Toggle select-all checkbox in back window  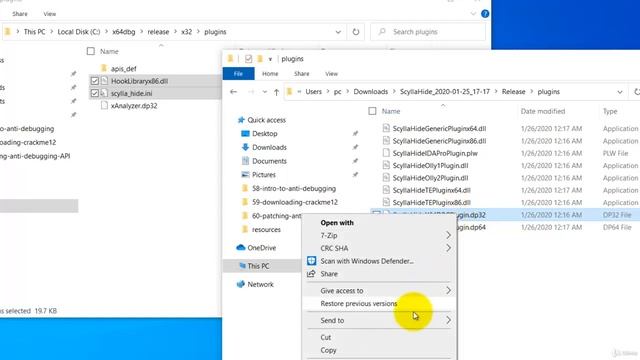click(91, 51)
